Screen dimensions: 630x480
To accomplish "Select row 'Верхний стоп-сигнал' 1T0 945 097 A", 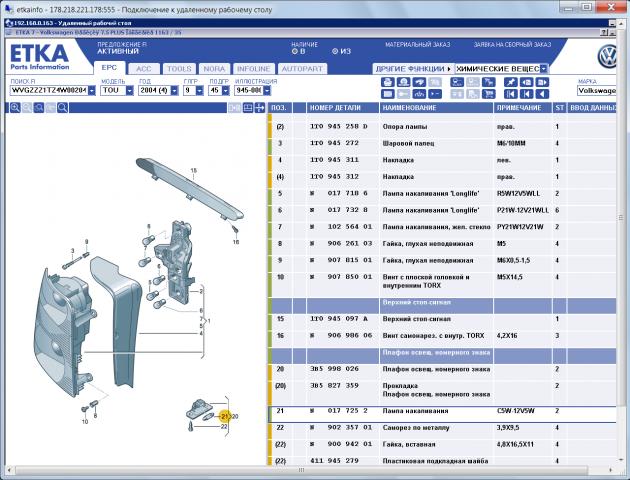I will pos(442,319).
